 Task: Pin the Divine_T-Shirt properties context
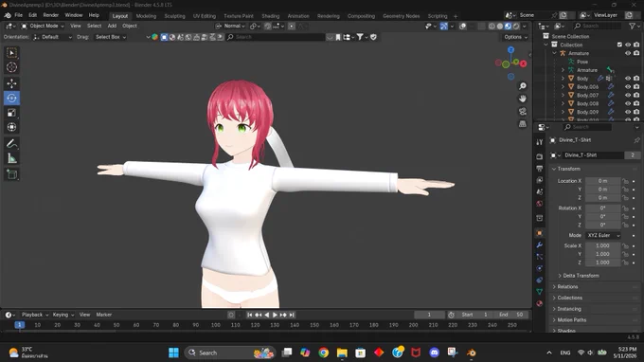point(636,140)
